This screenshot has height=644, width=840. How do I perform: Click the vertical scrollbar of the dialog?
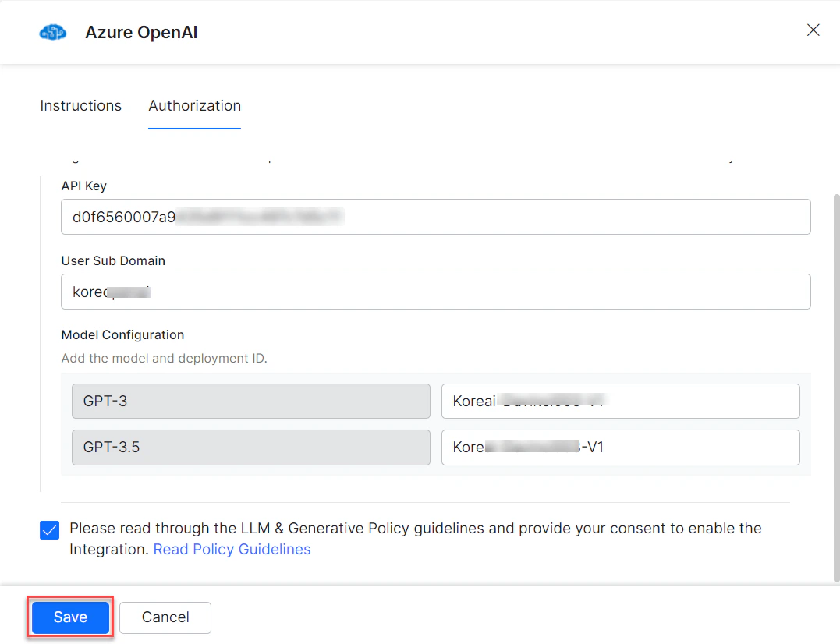coord(836,388)
